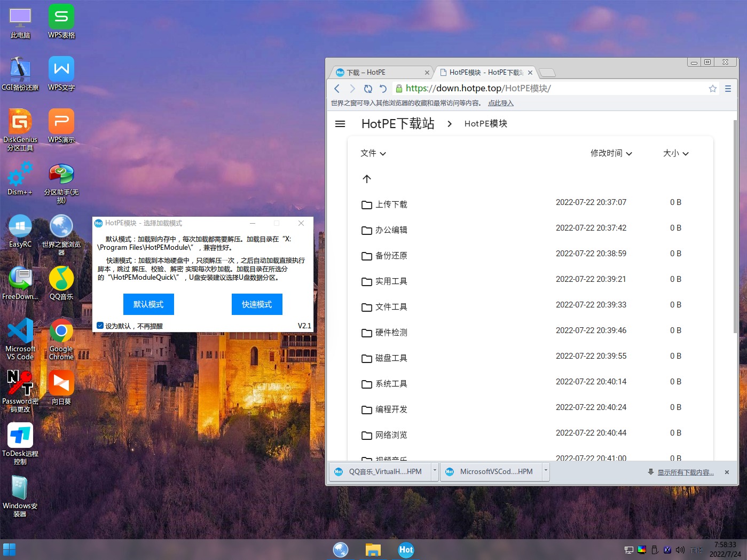This screenshot has width=747, height=560.
Task: Open MicrosoftVSCod....HPM downloaded file
Action: point(491,471)
